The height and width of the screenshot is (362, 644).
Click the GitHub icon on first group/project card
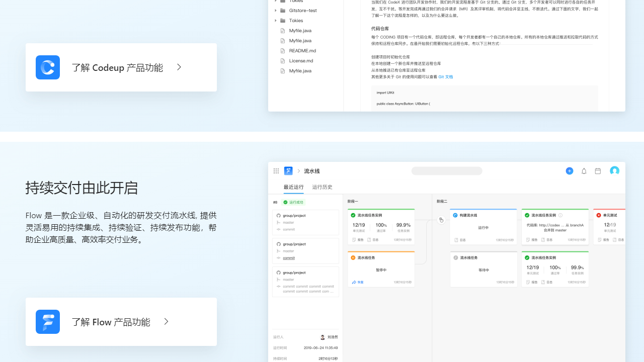(x=278, y=215)
